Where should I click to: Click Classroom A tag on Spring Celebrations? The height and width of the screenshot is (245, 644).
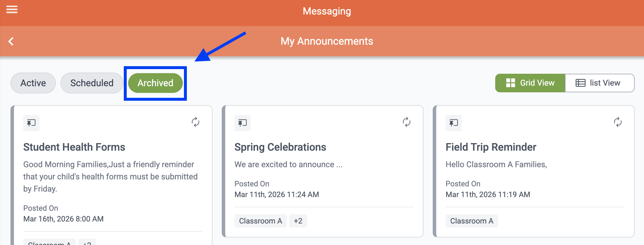[260, 221]
